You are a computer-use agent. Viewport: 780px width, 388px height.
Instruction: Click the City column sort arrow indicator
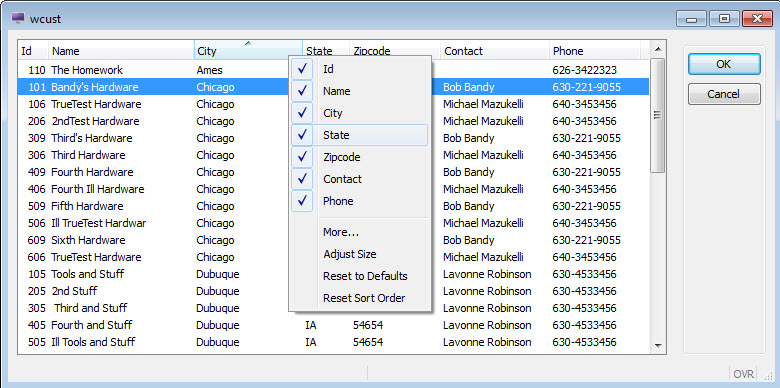[x=248, y=43]
